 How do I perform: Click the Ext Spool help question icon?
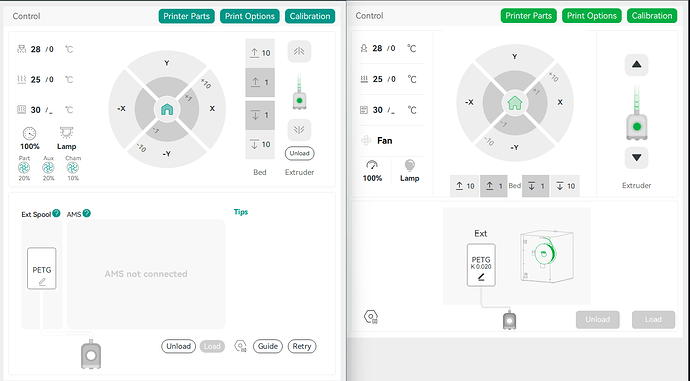tap(56, 213)
